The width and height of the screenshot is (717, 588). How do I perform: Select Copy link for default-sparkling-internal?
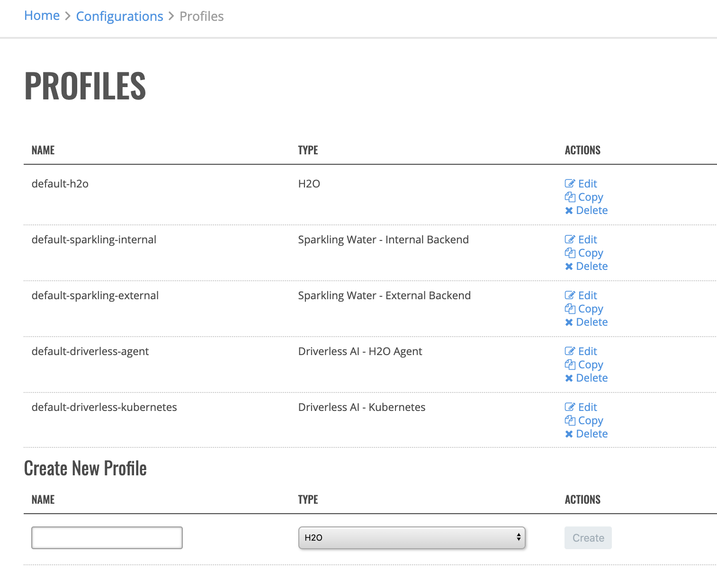tap(591, 253)
